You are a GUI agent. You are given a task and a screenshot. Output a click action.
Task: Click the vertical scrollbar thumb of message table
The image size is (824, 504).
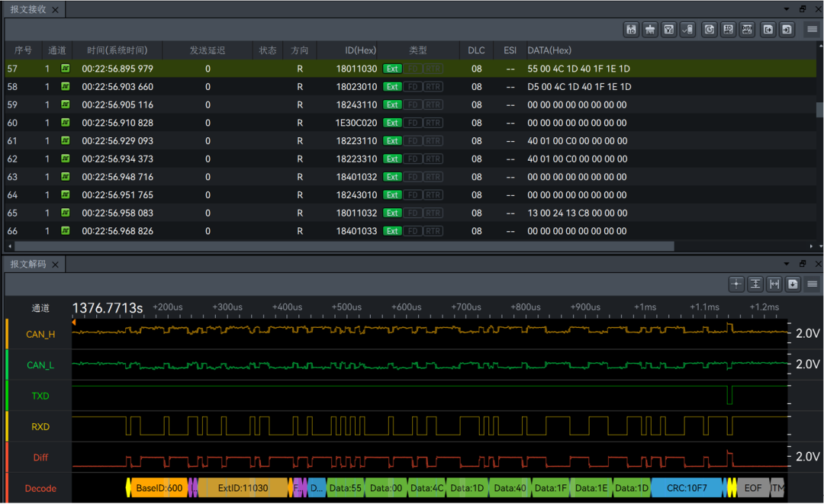tap(819, 110)
